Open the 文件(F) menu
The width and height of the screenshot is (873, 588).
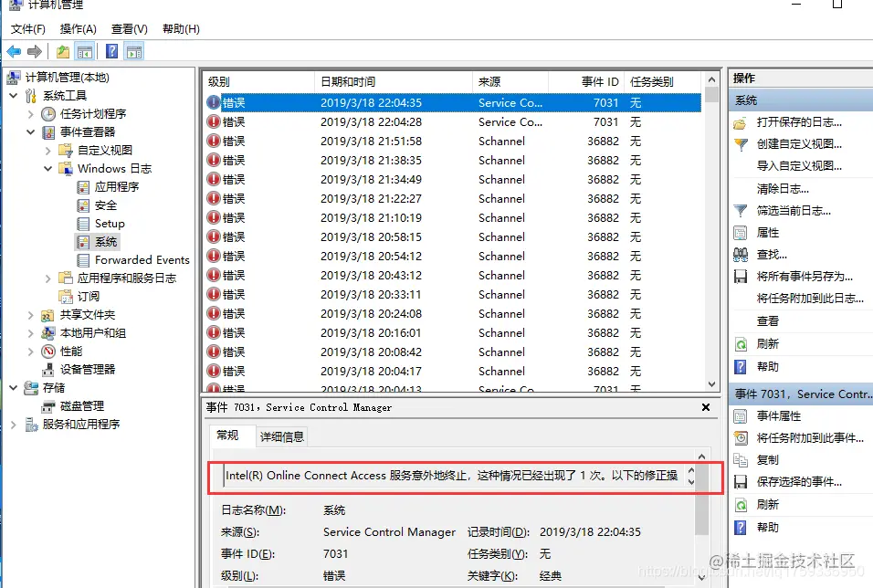(27, 29)
